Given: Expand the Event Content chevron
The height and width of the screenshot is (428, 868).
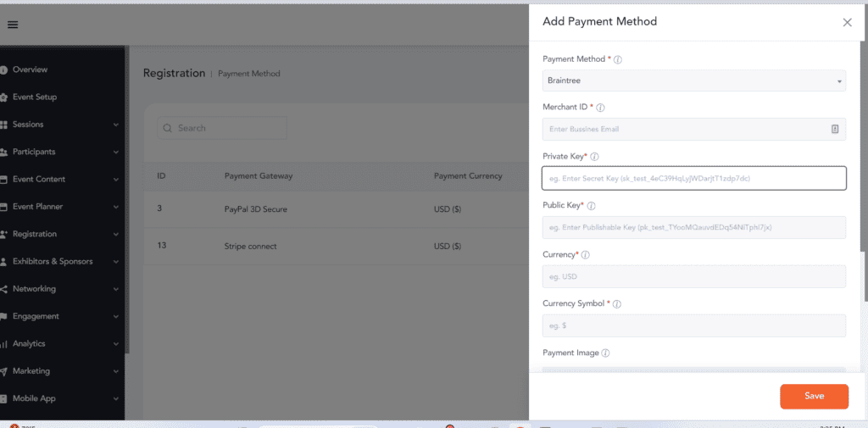Looking at the screenshot, I should 115,180.
